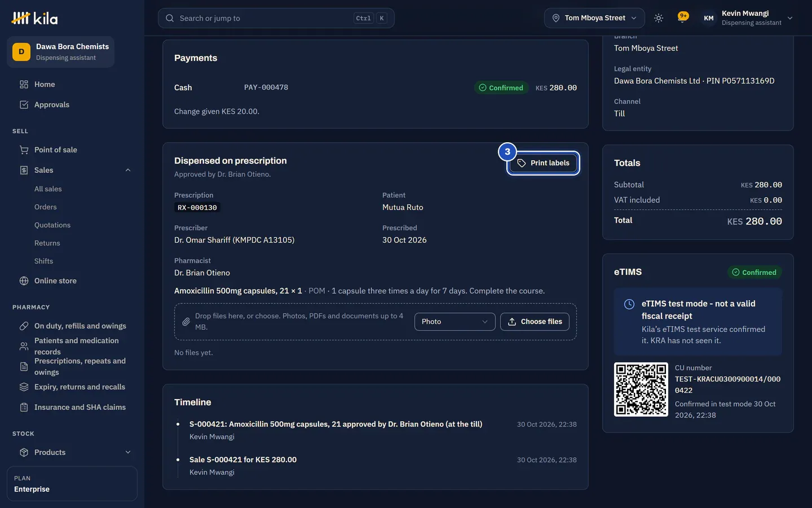This screenshot has width=812, height=508.
Task: Open the Tom Mboya Street branch dropdown
Action: [x=594, y=18]
